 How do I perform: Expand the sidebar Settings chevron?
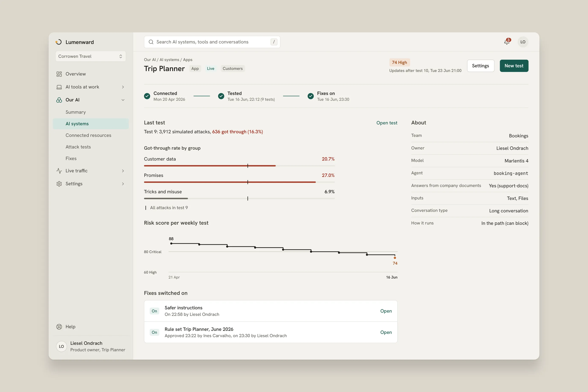(x=123, y=184)
